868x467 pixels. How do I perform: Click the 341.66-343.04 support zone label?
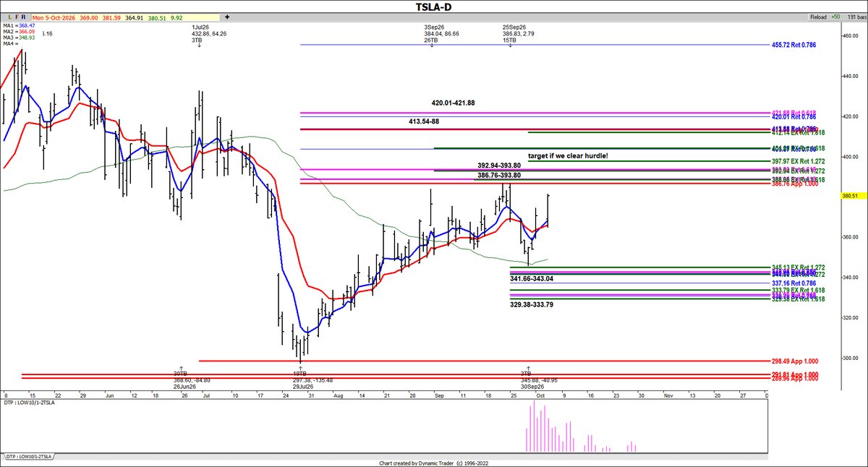click(532, 278)
